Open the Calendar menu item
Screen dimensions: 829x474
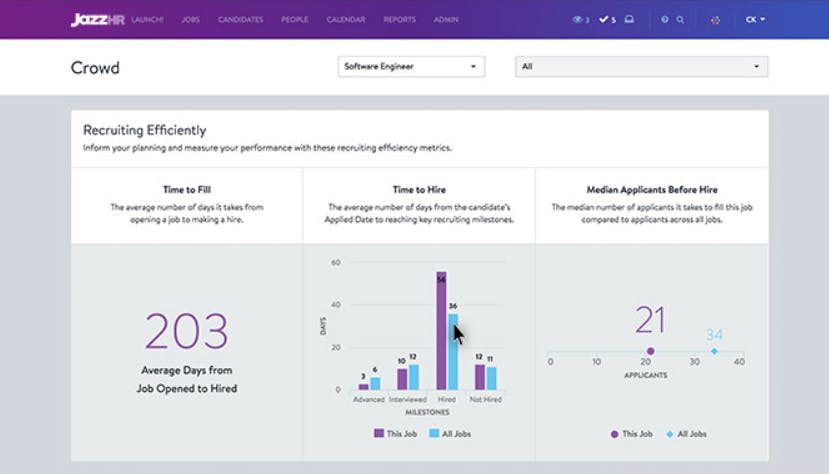[346, 20]
